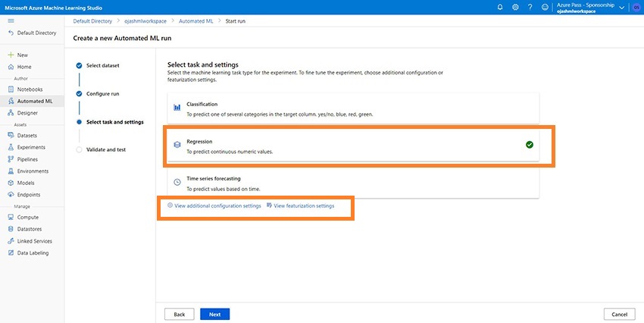644x323 pixels.
Task: Click the Next button
Action: click(x=214, y=314)
